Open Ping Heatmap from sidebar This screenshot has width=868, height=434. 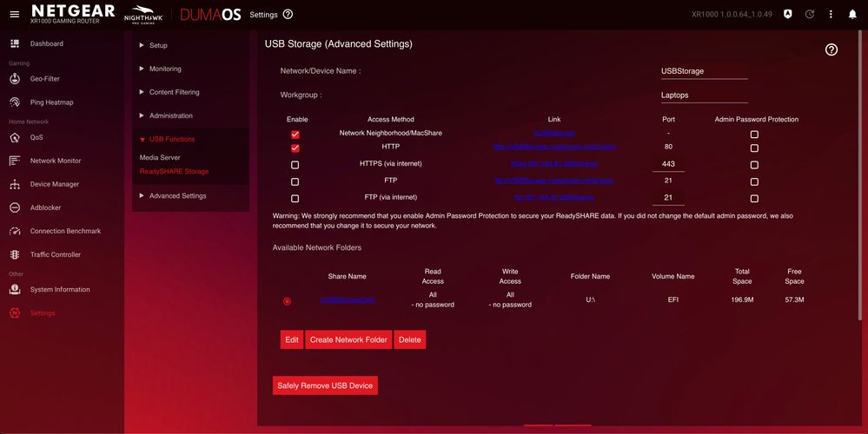pyautogui.click(x=51, y=102)
